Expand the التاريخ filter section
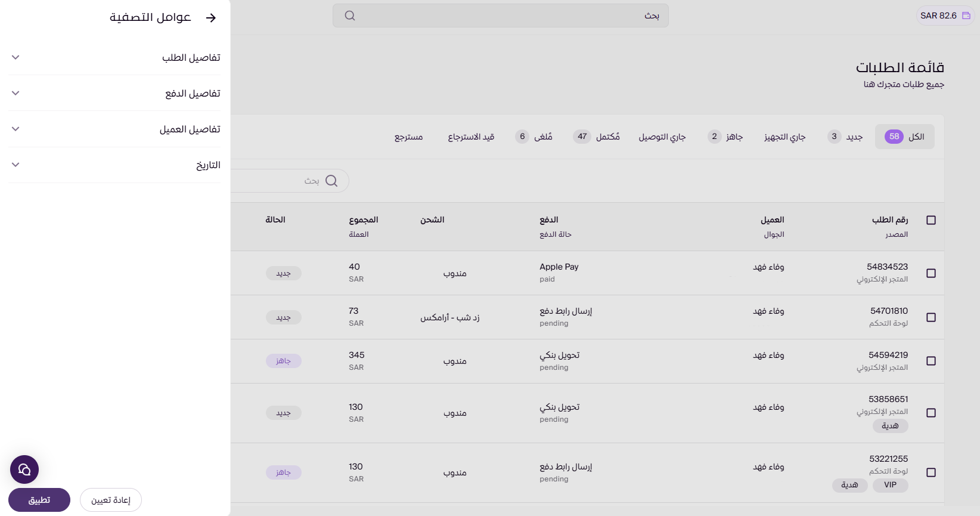The width and height of the screenshot is (980, 516). click(114, 165)
